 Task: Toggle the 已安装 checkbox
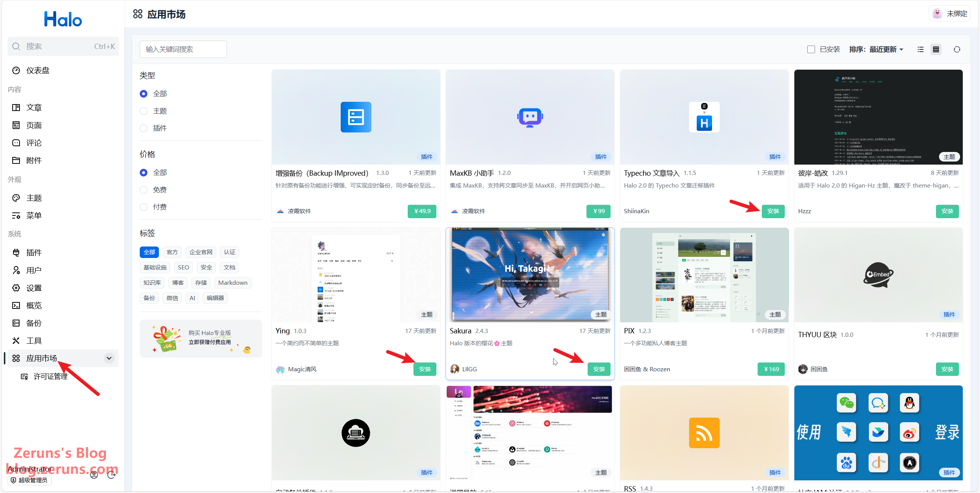click(x=811, y=49)
